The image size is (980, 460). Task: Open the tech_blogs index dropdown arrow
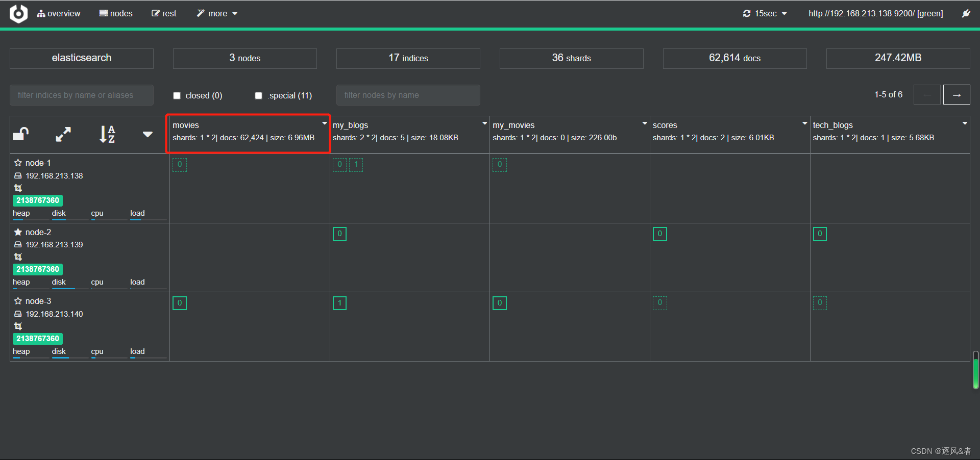point(965,123)
